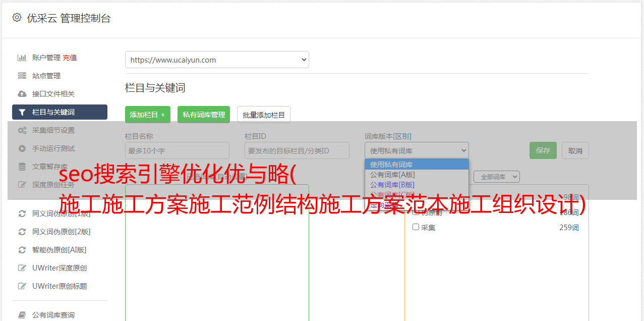Click the 添加栏目 + button
The image size is (644, 321).
coord(148,115)
